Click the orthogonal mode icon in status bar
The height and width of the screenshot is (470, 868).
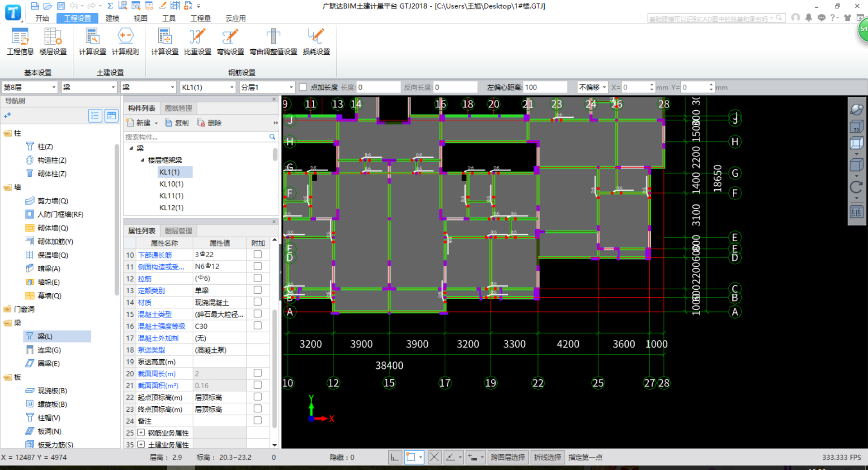394,457
